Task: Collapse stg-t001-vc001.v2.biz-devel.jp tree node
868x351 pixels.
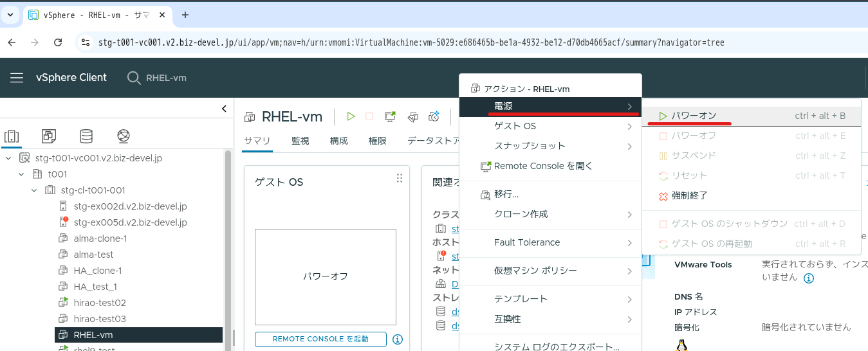Action: [x=8, y=158]
